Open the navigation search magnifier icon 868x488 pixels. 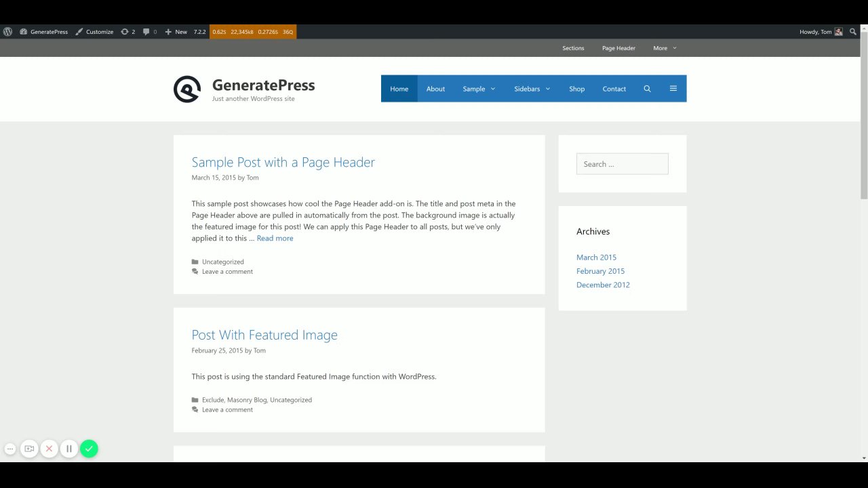[x=647, y=89]
